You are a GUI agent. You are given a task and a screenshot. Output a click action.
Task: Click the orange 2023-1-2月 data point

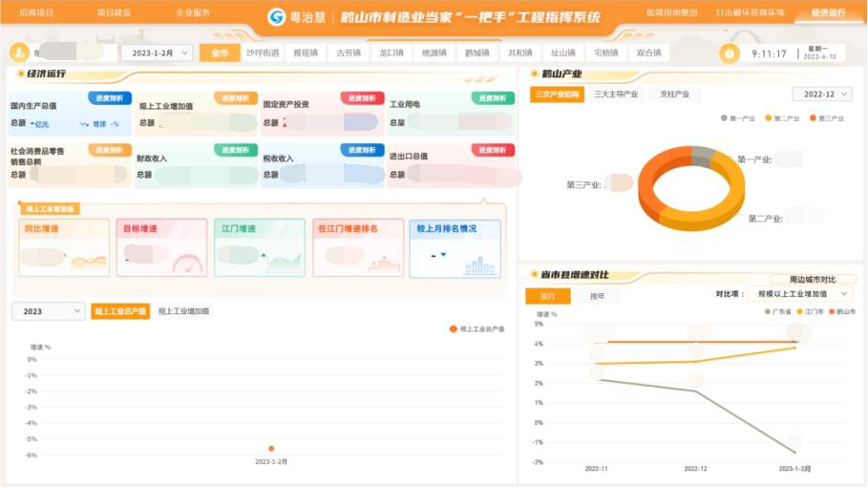[x=271, y=448]
